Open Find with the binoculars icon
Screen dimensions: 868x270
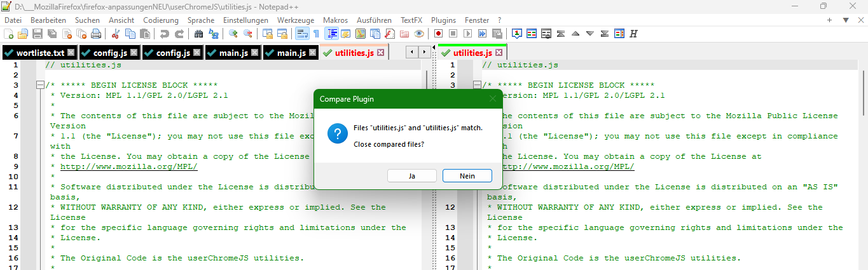point(198,34)
